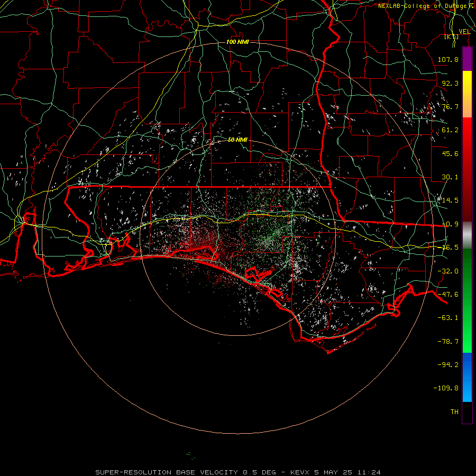Viewport: 476px width, 476px height.
Task: Click the -0.9 velocity scale value
Action: 450,224
